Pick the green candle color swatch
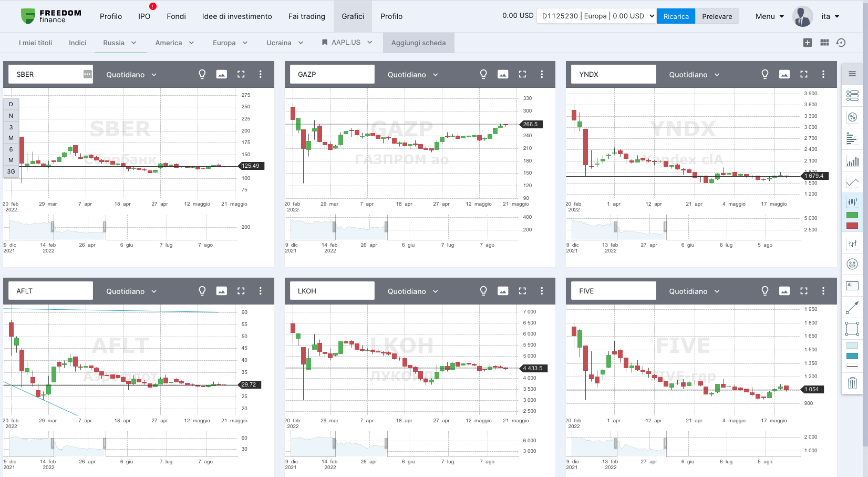 (x=852, y=215)
